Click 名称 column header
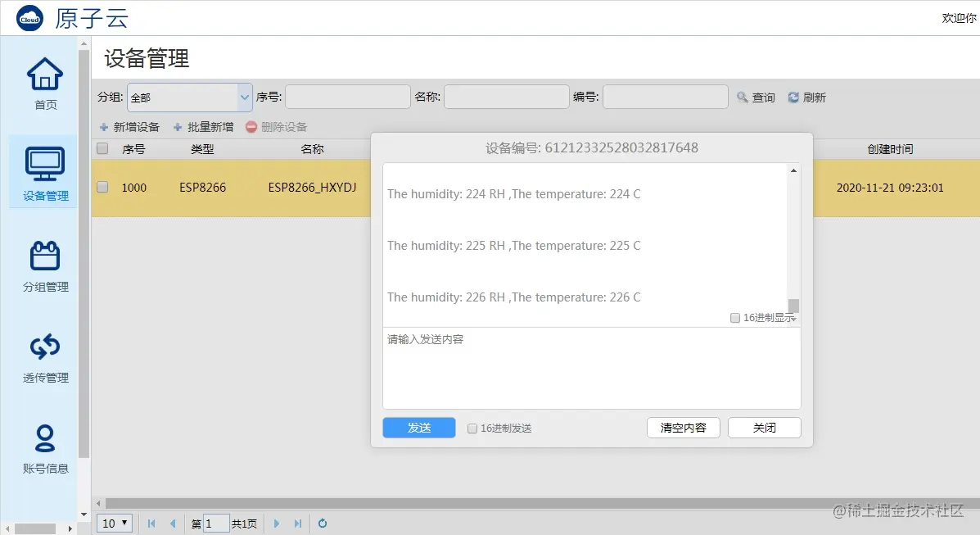Image resolution: width=980 pixels, height=535 pixels. point(312,149)
